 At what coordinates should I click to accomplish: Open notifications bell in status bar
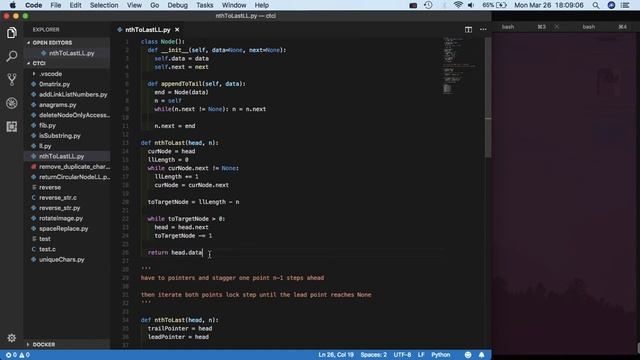pyautogui.click(x=482, y=355)
